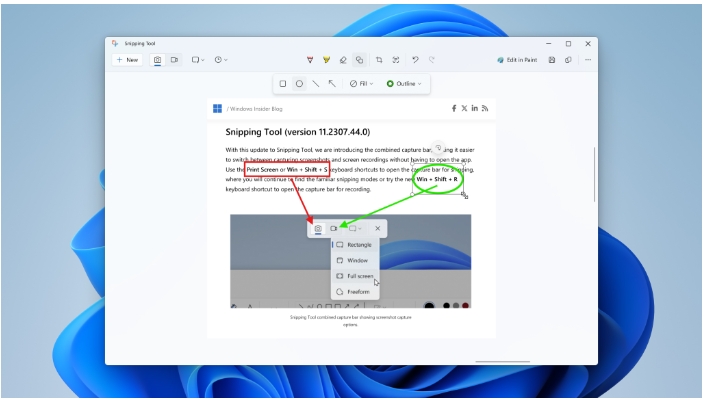Open the snipping mode dropdown
Image resolution: width=707 pixels, height=400 pixels.
[x=198, y=60]
